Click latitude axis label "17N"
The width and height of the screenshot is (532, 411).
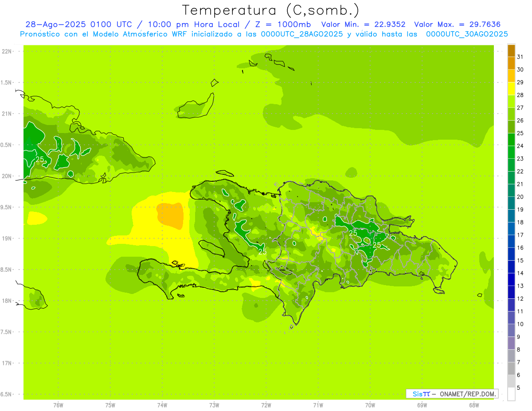pyautogui.click(x=7, y=364)
